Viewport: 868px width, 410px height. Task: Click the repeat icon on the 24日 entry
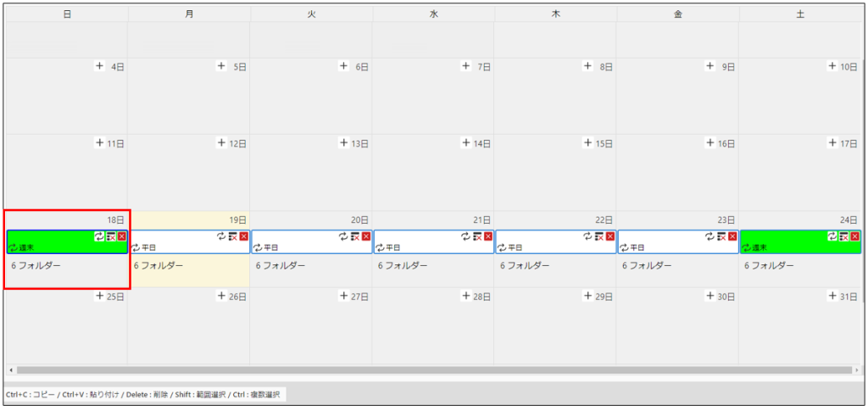pos(832,236)
